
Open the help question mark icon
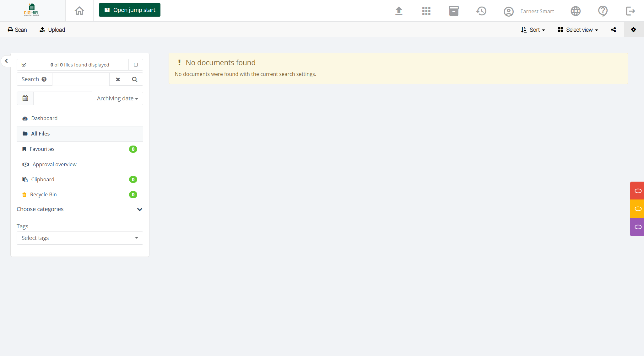coord(603,11)
